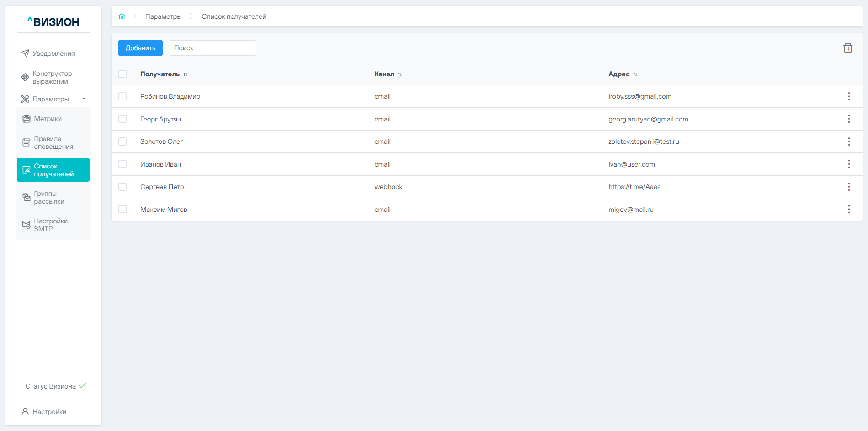
Task: Check the box for Георг Арутян
Action: [x=122, y=119]
